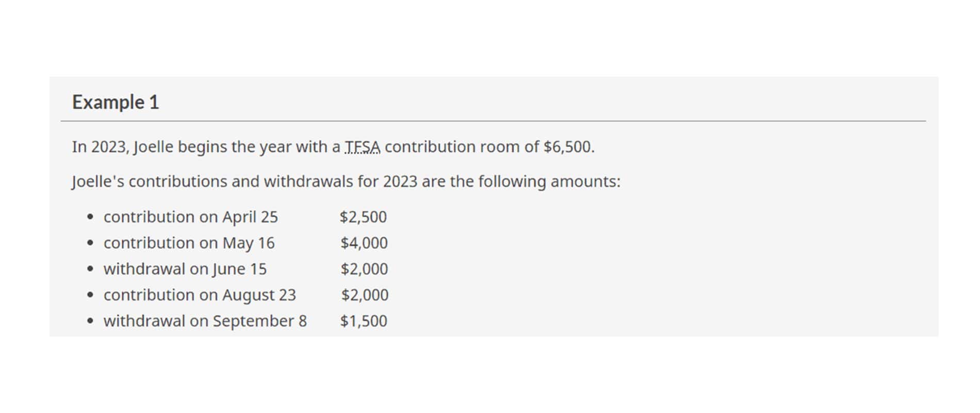This screenshot has width=980, height=413.
Task: Click the $4,000 amount
Action: pyautogui.click(x=364, y=243)
